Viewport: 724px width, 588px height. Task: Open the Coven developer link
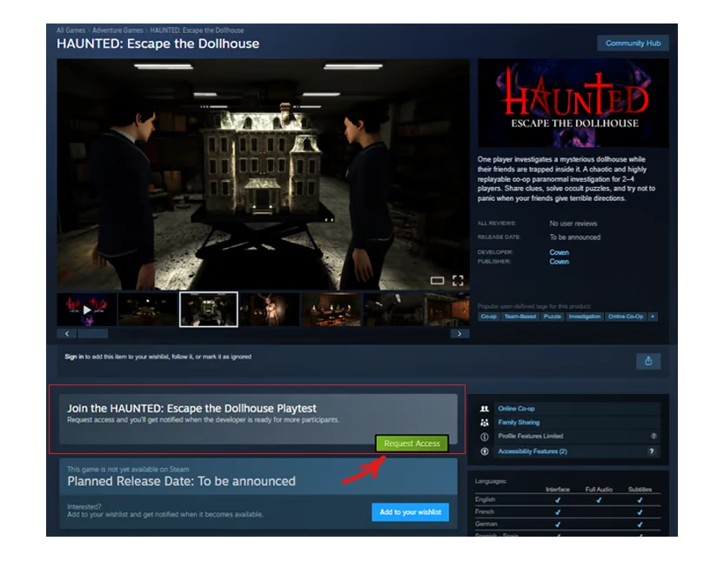click(560, 252)
